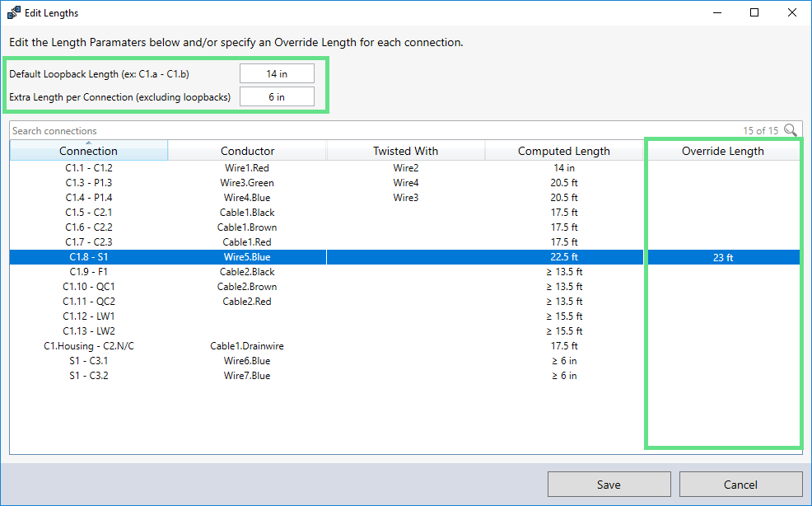Sort by the Override Length column header
The width and height of the screenshot is (812, 506).
click(722, 151)
